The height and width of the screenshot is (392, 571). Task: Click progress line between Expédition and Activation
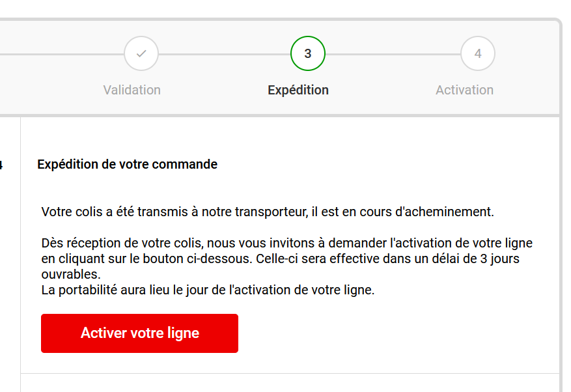point(393,54)
